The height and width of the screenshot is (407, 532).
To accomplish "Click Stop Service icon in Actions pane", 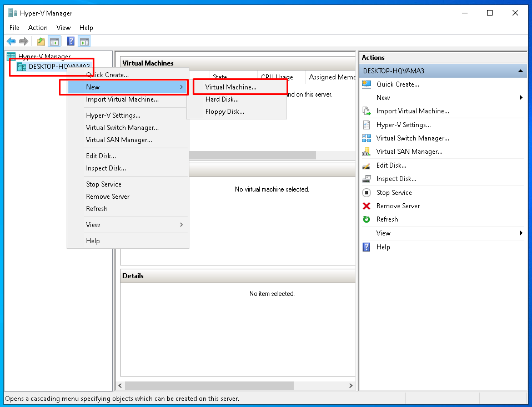I will (367, 193).
